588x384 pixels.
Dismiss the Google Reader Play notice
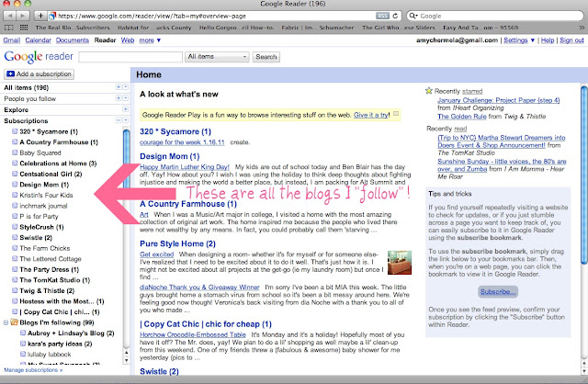pyautogui.click(x=396, y=114)
